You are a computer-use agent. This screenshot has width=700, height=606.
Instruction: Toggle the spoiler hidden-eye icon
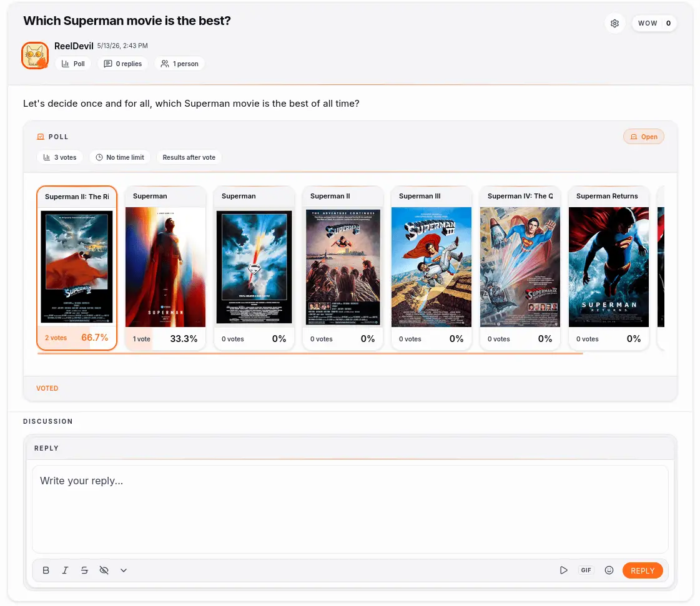pos(104,570)
